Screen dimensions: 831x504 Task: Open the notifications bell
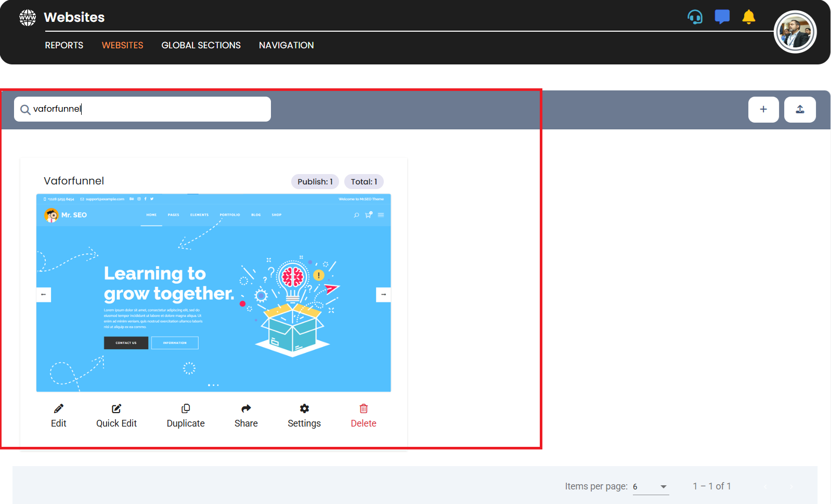click(748, 17)
